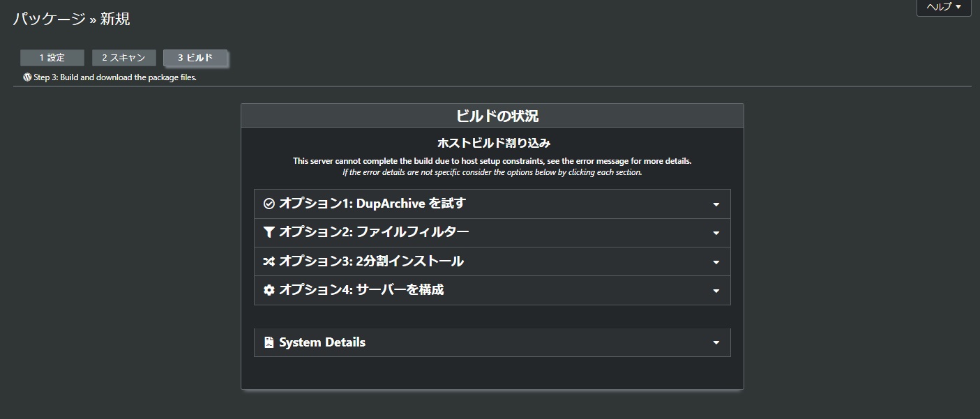Click the System Details heading text

pyautogui.click(x=322, y=342)
